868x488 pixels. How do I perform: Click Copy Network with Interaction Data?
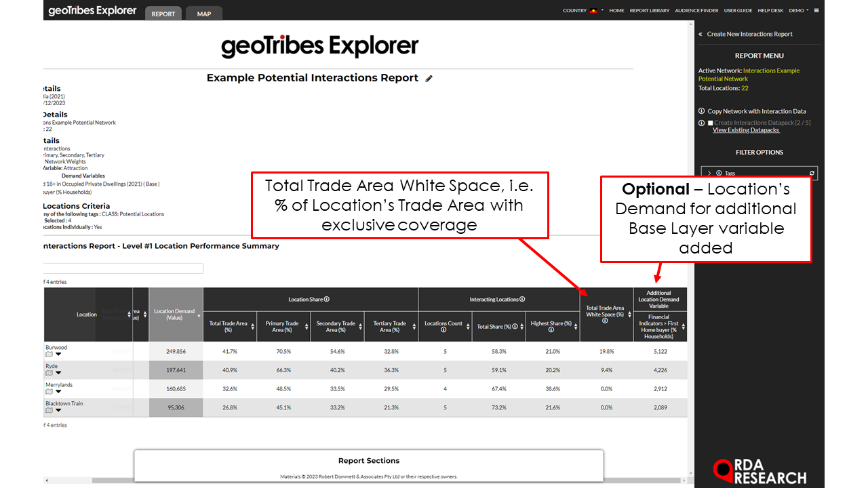click(x=757, y=111)
